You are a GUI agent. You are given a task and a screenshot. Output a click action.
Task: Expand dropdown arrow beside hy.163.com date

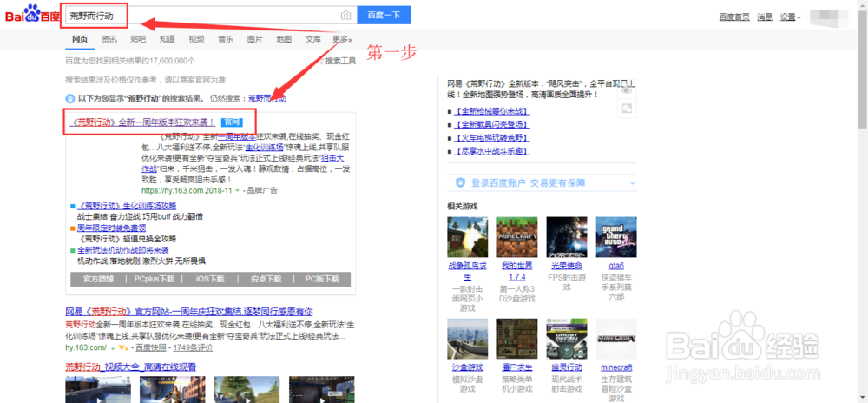(237, 190)
